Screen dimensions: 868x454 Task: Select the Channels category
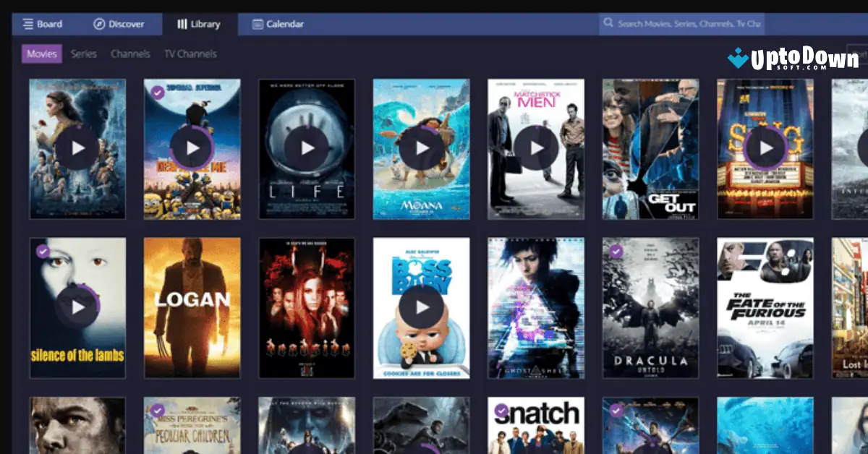(130, 53)
